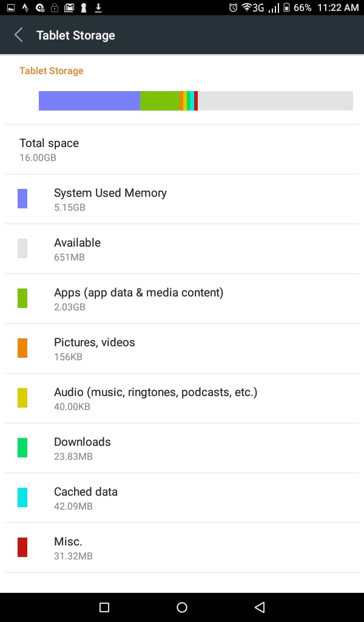Tap green Apps segment of storage bar
The height and width of the screenshot is (622, 364).
(x=160, y=101)
